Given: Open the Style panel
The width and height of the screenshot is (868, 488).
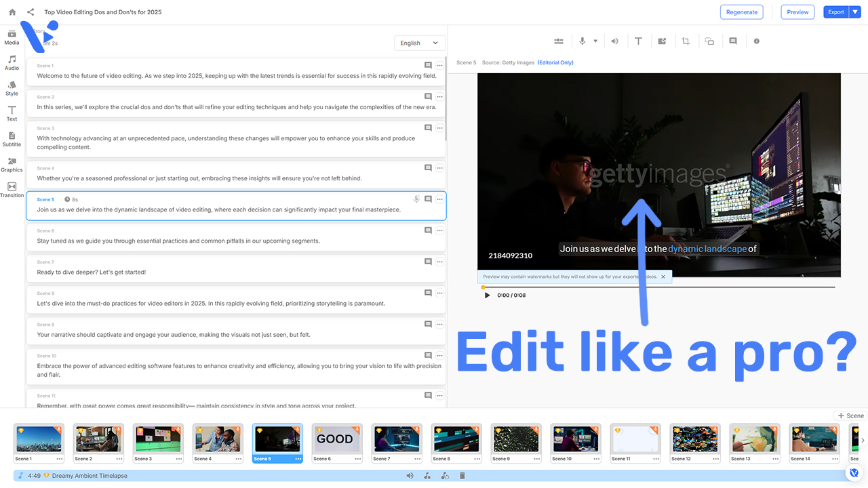Looking at the screenshot, I should (12, 88).
